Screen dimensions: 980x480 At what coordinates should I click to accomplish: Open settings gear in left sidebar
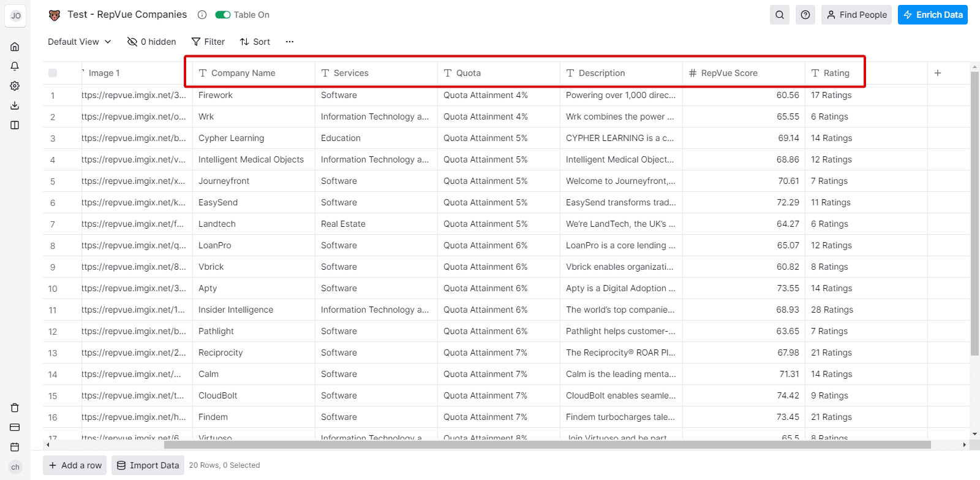(x=15, y=86)
